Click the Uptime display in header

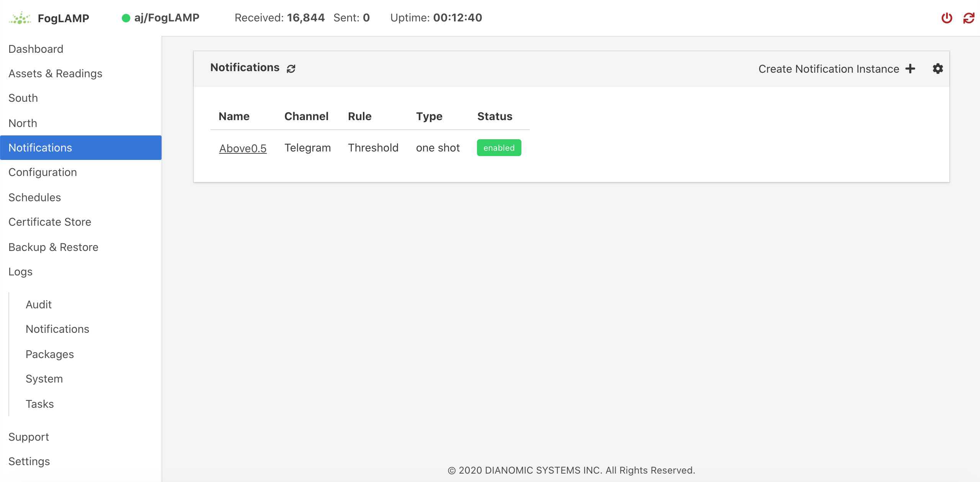point(436,18)
